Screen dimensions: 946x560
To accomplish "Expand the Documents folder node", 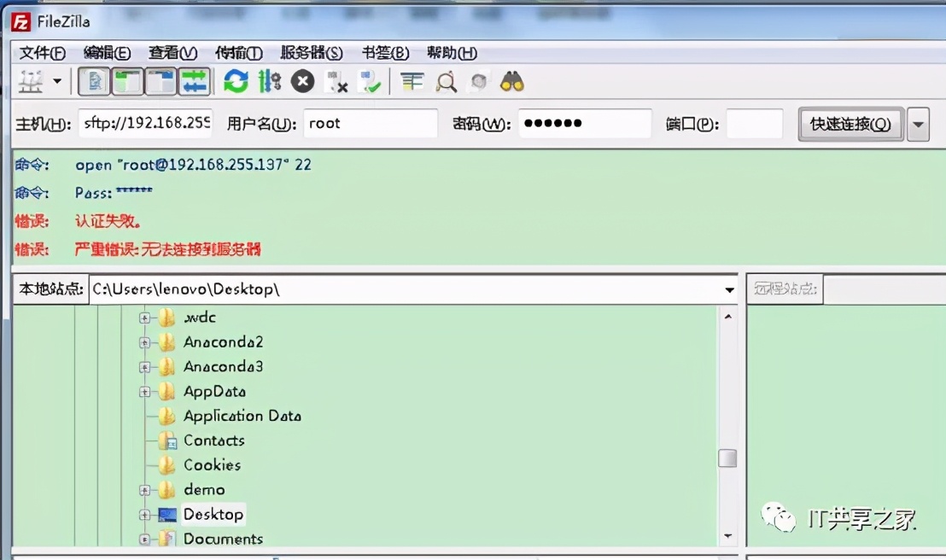I will pyautogui.click(x=144, y=539).
